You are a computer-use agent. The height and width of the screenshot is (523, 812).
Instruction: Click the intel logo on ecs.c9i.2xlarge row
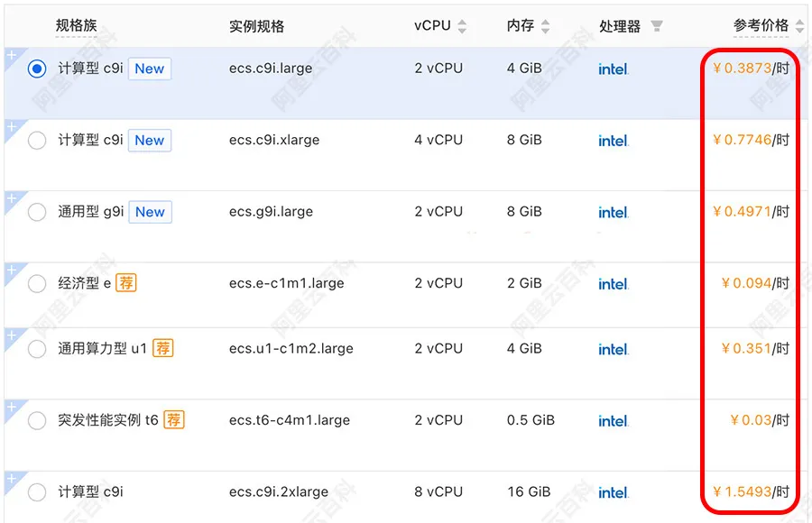613,492
